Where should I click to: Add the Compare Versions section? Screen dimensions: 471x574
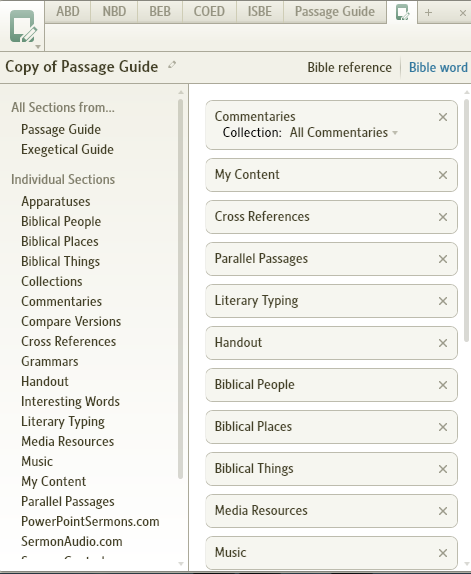(71, 321)
